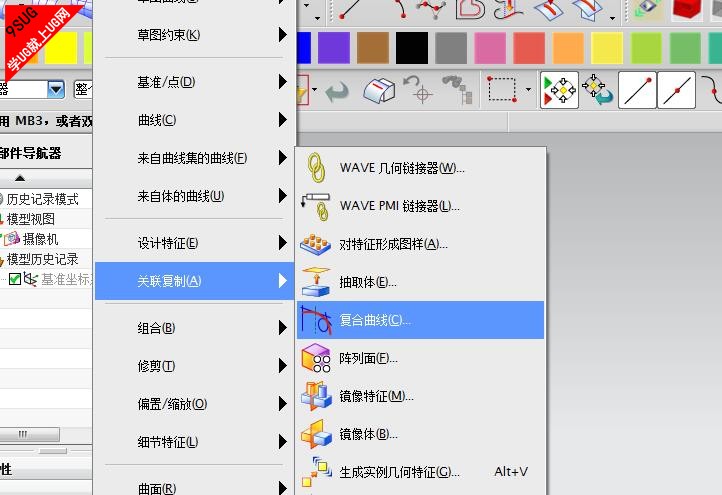The height and width of the screenshot is (495, 722).
Task: Pick the orange color swatch
Action: pyautogui.click(x=568, y=48)
